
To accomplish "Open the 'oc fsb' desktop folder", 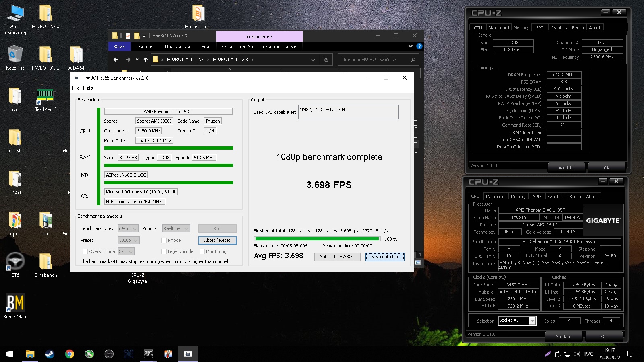I will pyautogui.click(x=15, y=142).
